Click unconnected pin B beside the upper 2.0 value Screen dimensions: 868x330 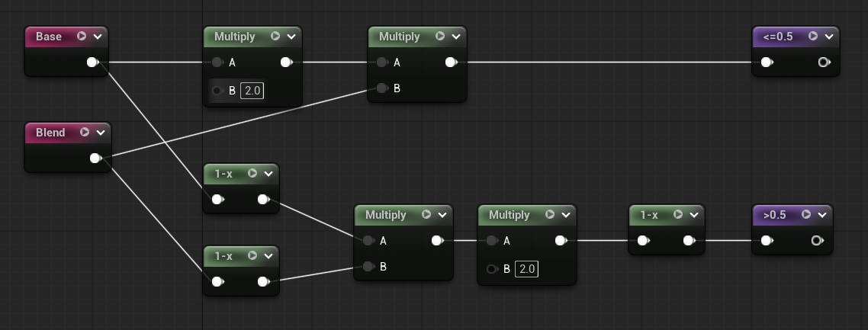point(217,91)
